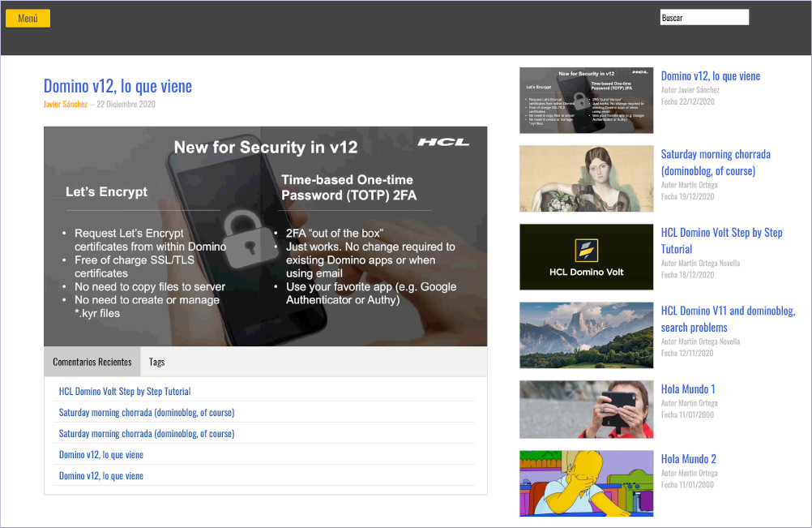This screenshot has height=528, width=812.
Task: Select text Autor Javier Sánchez in sidebar
Action: click(690, 90)
